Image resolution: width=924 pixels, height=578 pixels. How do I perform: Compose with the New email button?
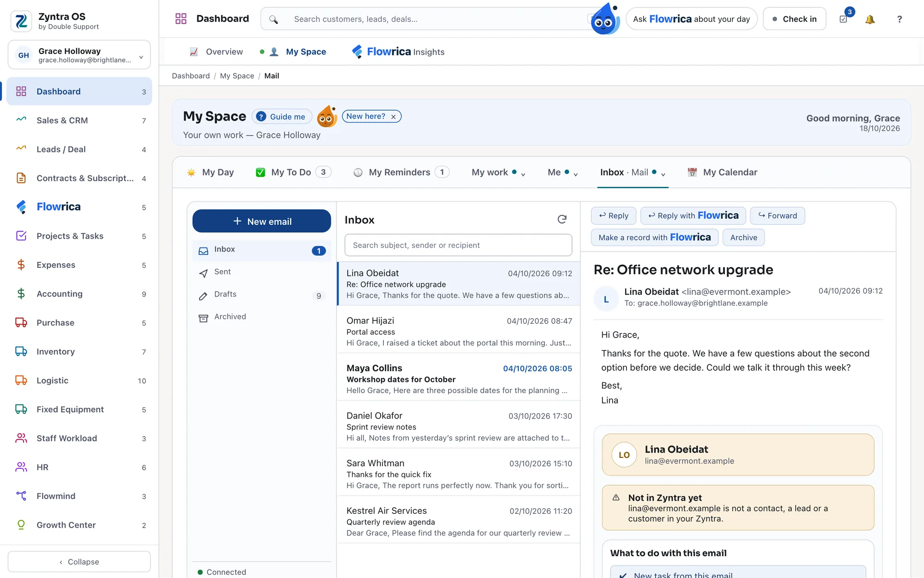pyautogui.click(x=261, y=221)
